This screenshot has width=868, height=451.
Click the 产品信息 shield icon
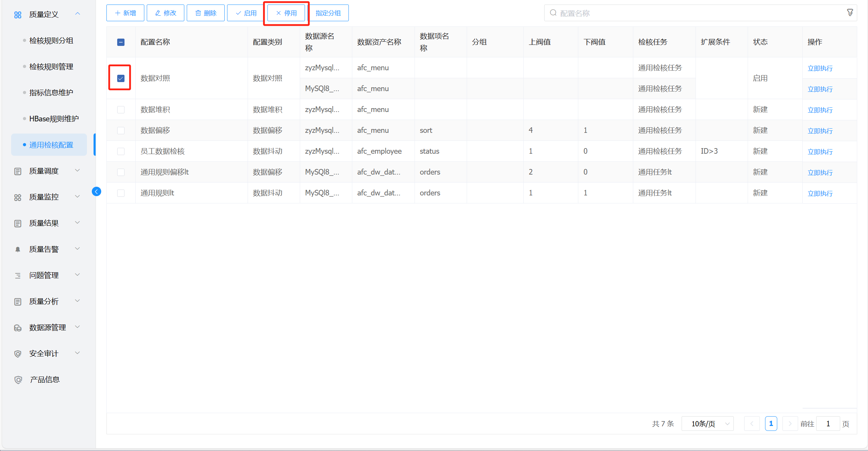tap(18, 380)
